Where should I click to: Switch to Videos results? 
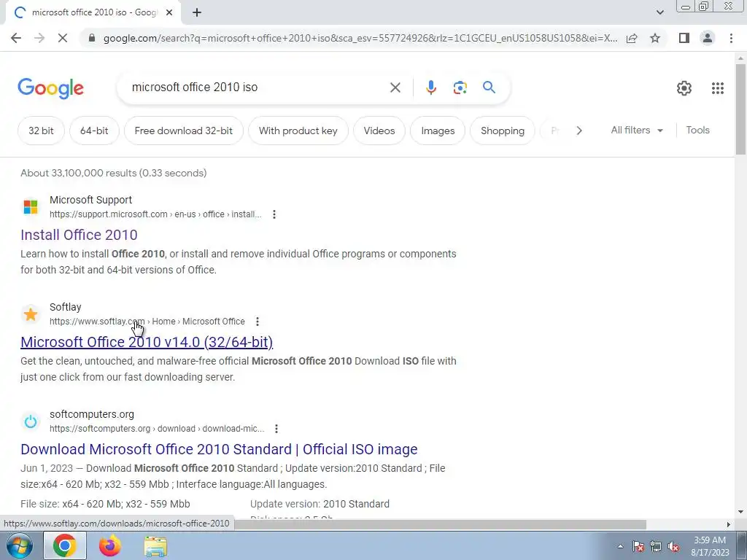(x=379, y=131)
